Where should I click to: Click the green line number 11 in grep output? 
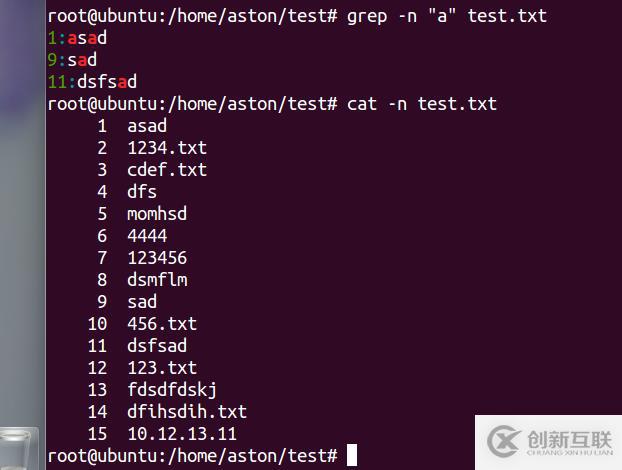click(x=57, y=82)
